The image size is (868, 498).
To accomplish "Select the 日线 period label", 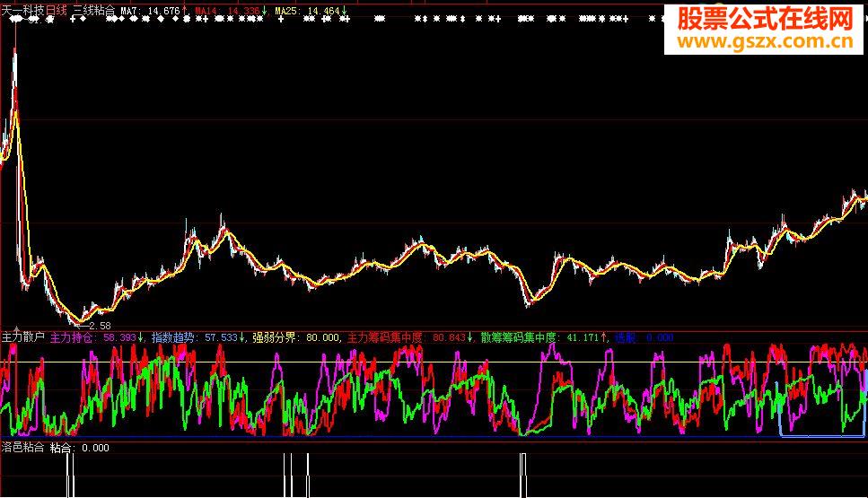I will tap(55, 11).
